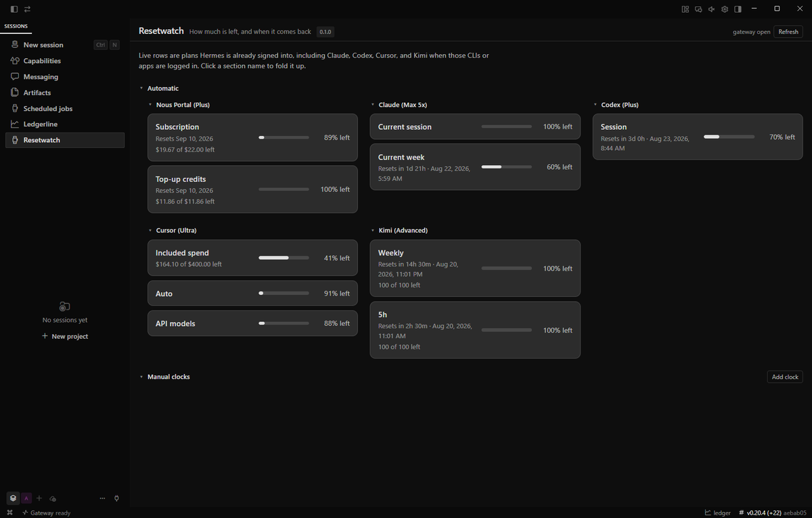Click the command icon in status bar
This screenshot has height=518, width=812.
click(9, 513)
